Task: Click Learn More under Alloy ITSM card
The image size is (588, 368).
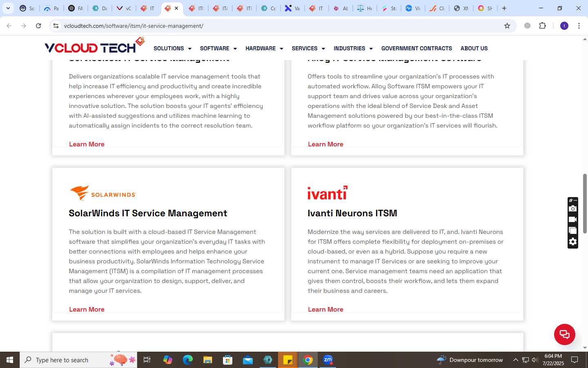Action: [x=325, y=144]
